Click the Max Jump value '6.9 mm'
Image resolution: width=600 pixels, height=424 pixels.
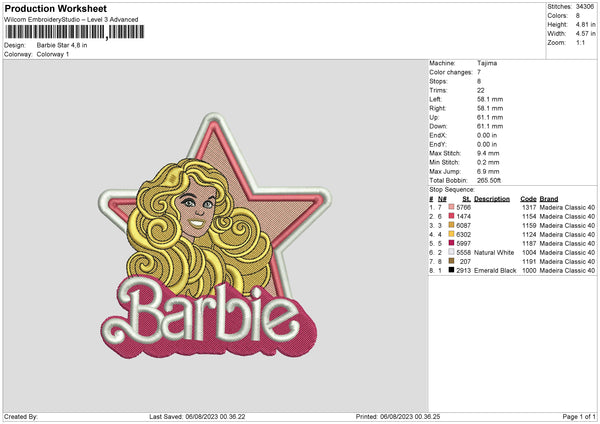(x=488, y=171)
